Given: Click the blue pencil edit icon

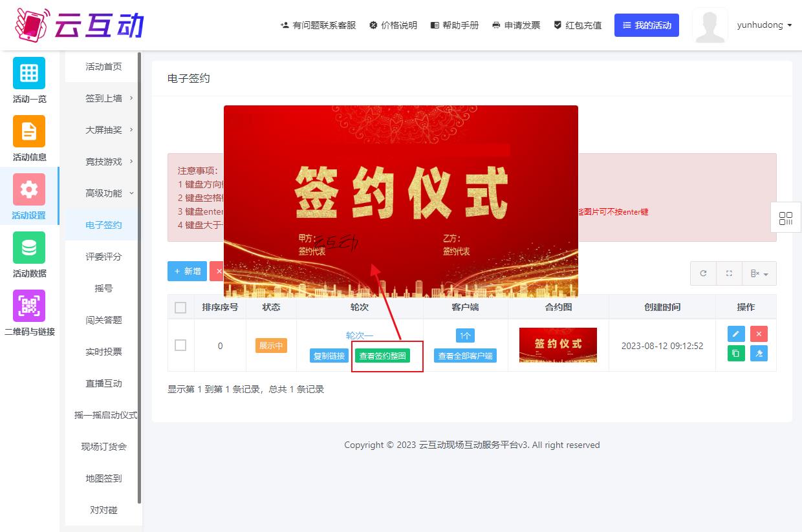Looking at the screenshot, I should [x=736, y=334].
